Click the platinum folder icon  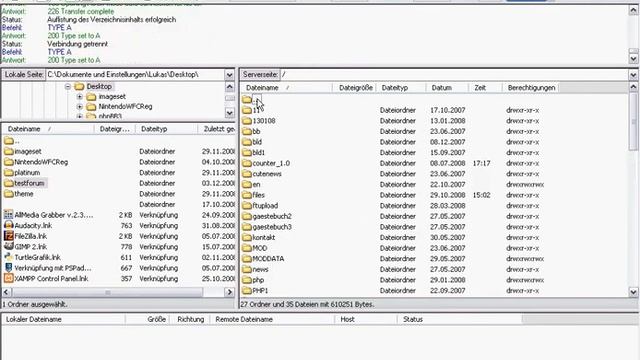coord(9,173)
